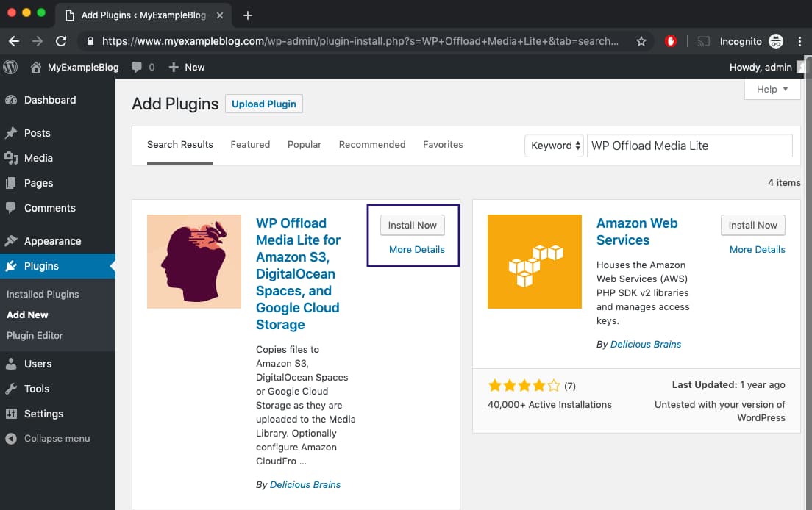Open a new browser tab with plus

point(248,15)
